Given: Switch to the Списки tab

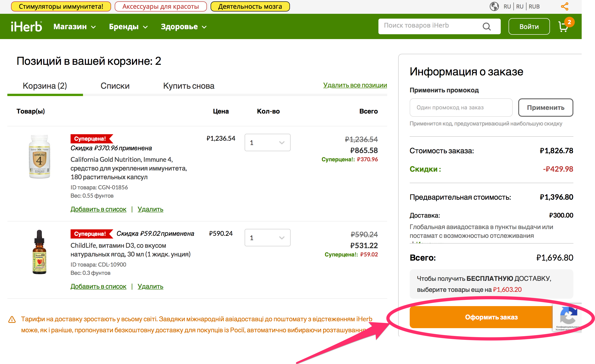Looking at the screenshot, I should click(x=115, y=86).
